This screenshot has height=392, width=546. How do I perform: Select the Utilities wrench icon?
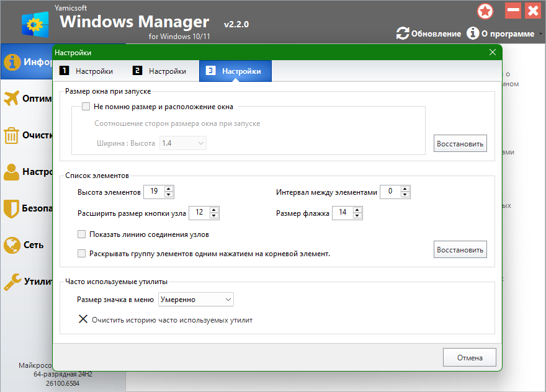point(12,282)
